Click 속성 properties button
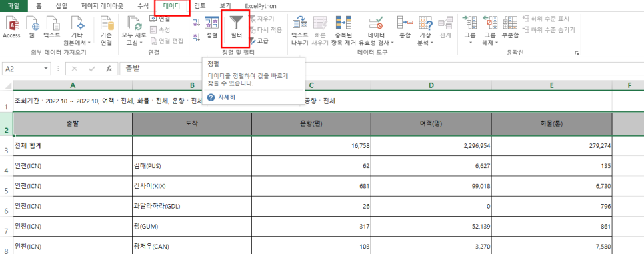Image resolution: width=644 pixels, height=254 pixels. pos(160,29)
